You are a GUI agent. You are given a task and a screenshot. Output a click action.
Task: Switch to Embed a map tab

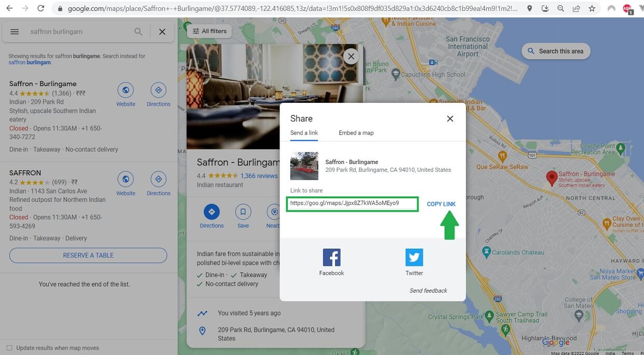point(356,133)
